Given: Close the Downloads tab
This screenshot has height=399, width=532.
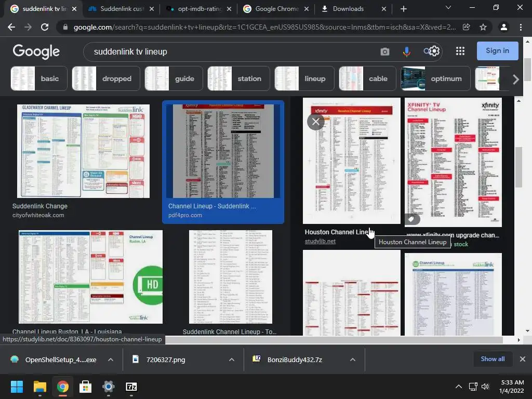Looking at the screenshot, I should (x=384, y=9).
